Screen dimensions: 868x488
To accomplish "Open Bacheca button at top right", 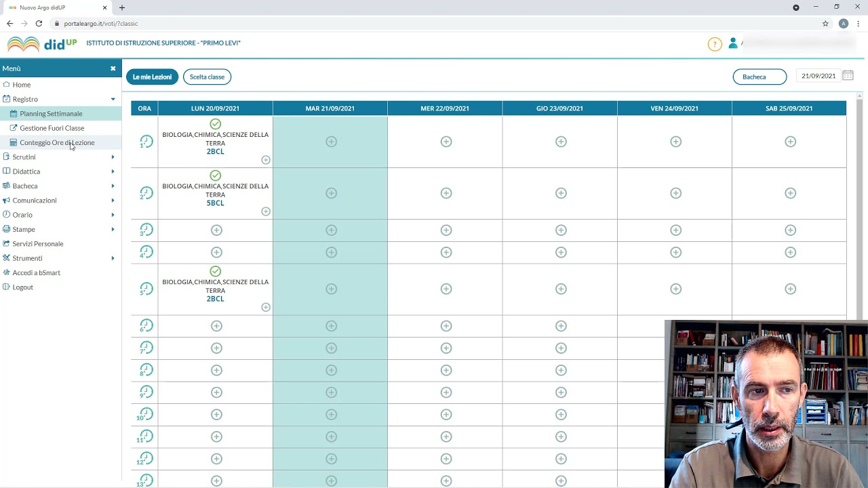I will (759, 77).
